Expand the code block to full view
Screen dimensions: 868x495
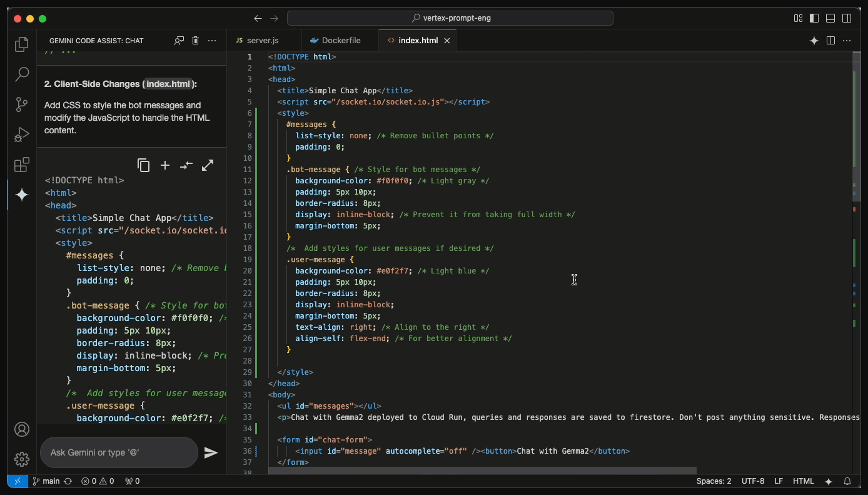[x=208, y=165]
